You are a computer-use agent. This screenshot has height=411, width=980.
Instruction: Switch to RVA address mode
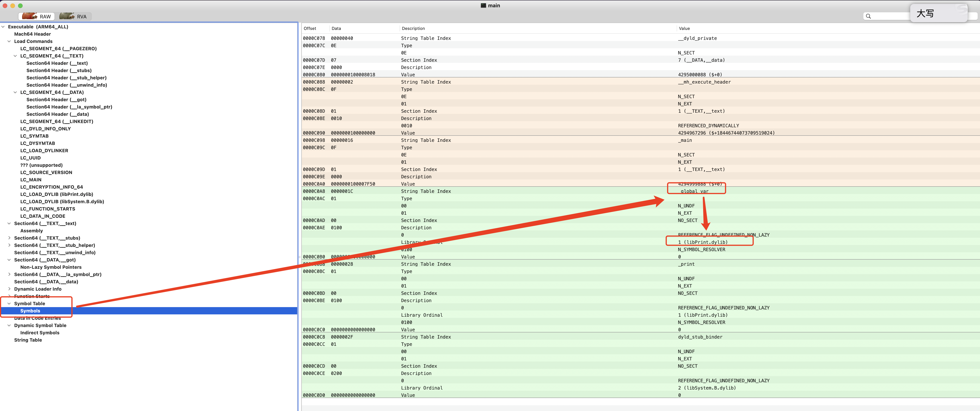pyautogui.click(x=75, y=16)
